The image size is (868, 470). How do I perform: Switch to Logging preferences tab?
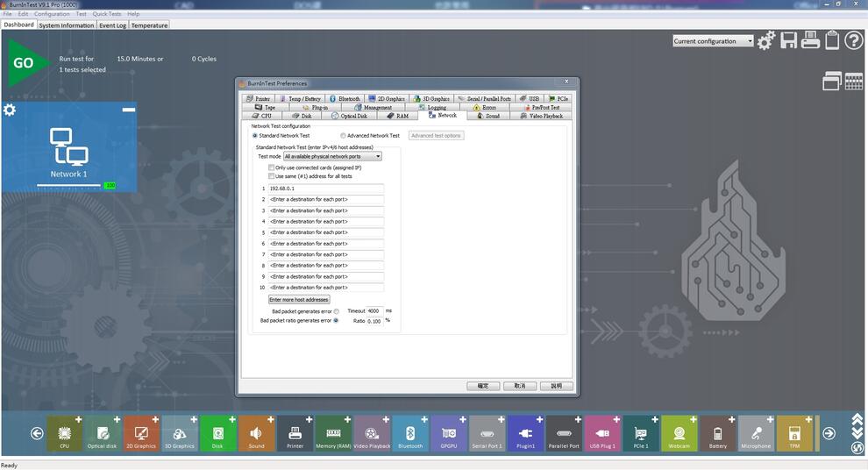[x=432, y=107]
